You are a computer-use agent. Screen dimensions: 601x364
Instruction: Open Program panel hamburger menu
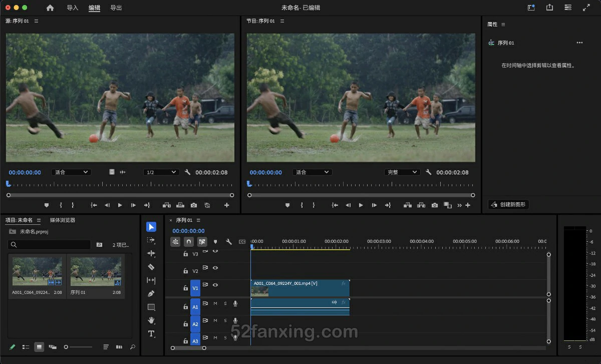pyautogui.click(x=282, y=21)
